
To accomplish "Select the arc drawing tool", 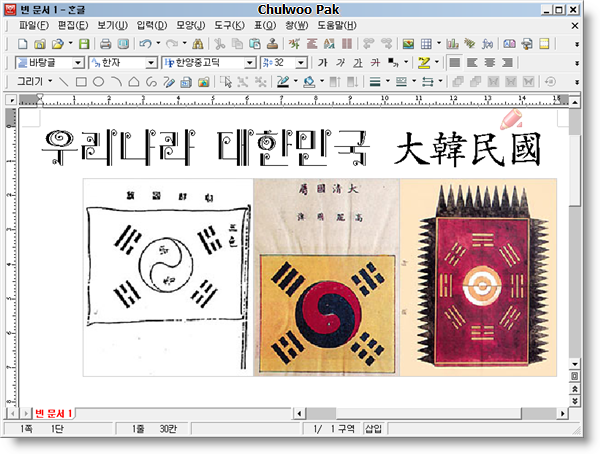I will (x=116, y=82).
